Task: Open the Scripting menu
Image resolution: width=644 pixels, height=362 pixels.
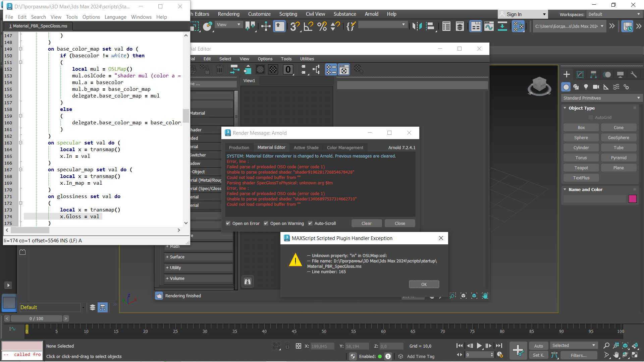Action: [x=288, y=14]
